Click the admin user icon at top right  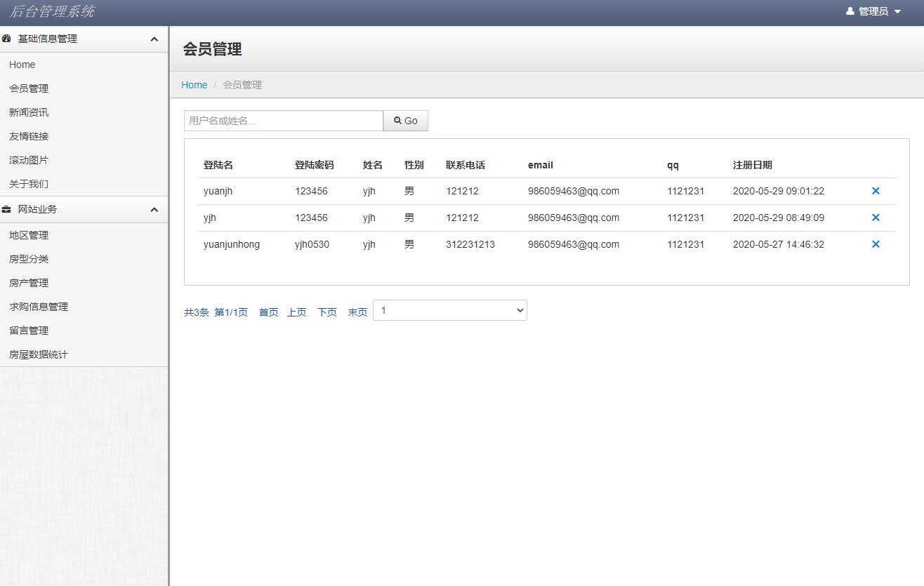851,11
